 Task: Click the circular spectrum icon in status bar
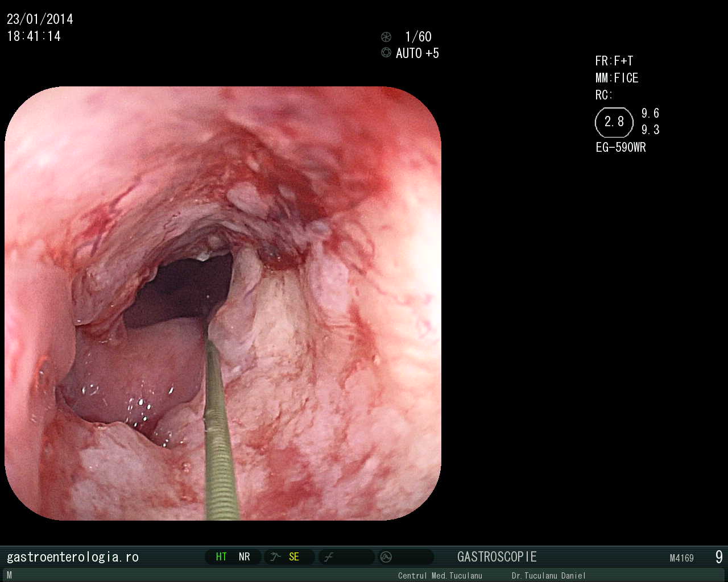tap(386, 557)
